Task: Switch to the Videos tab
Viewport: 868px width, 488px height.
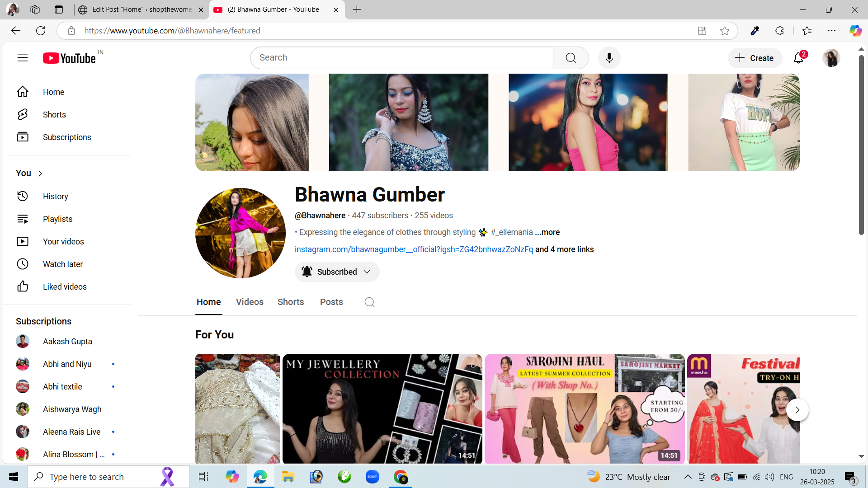Action: pyautogui.click(x=250, y=302)
